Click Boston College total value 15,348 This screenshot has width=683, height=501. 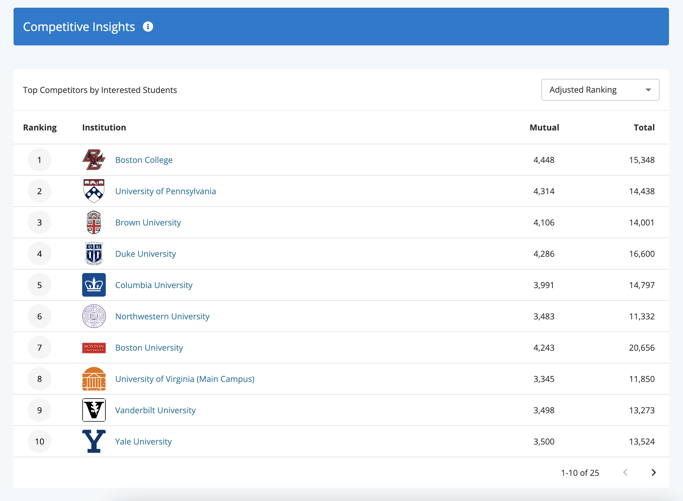(x=642, y=160)
